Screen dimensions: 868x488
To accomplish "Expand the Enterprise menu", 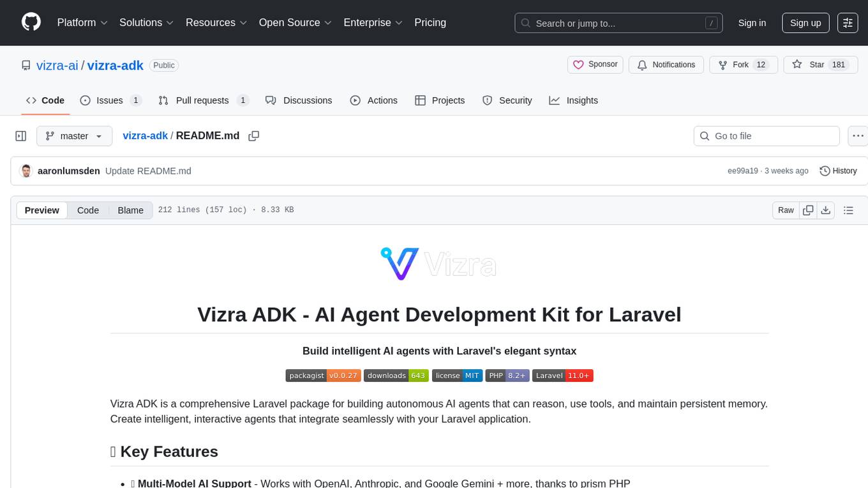I will (x=373, y=22).
